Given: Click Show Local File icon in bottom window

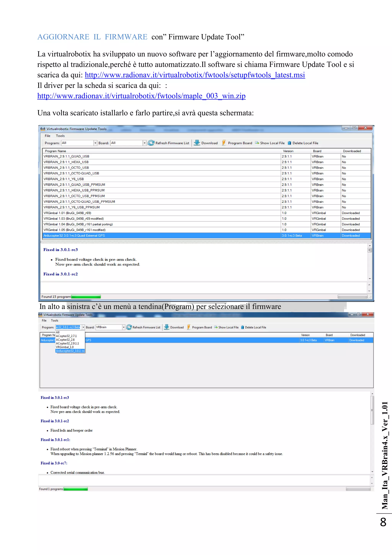Looking at the screenshot, I should tap(216, 327).
